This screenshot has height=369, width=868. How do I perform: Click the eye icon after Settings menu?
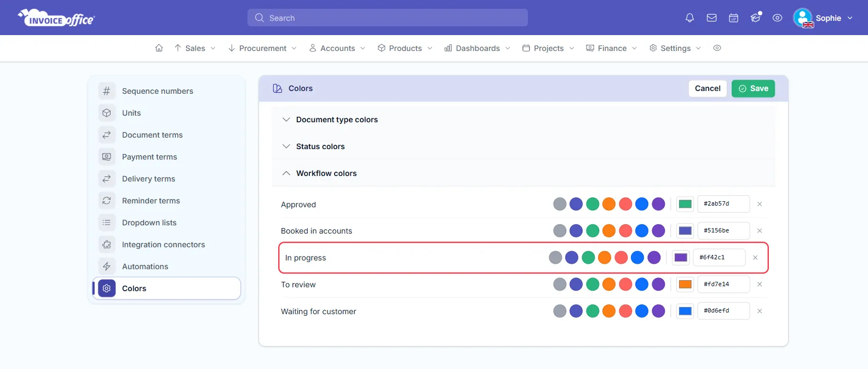tap(717, 48)
